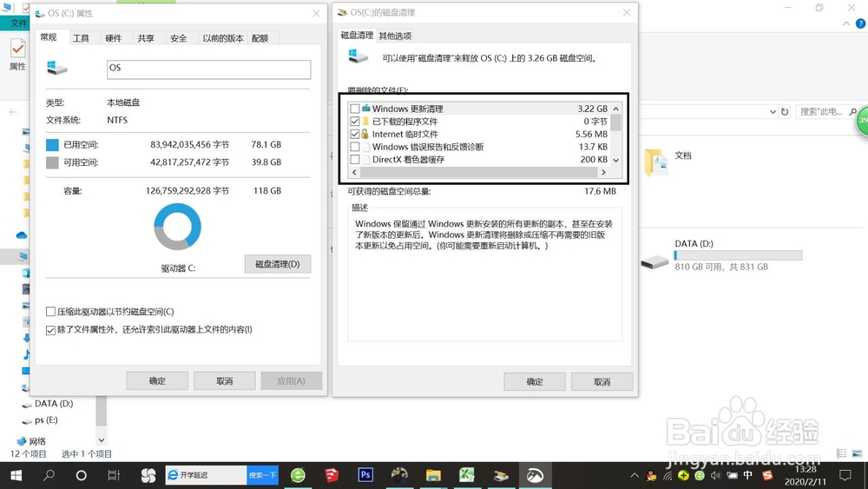Click the Sogou input tray icon
The height and width of the screenshot is (489, 868).
pyautogui.click(x=767, y=475)
